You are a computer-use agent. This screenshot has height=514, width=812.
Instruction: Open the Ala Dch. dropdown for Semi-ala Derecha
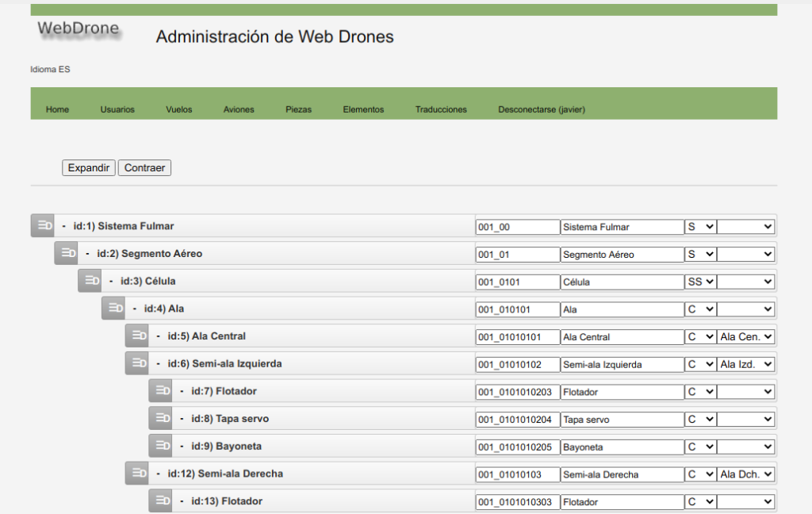[746, 475]
